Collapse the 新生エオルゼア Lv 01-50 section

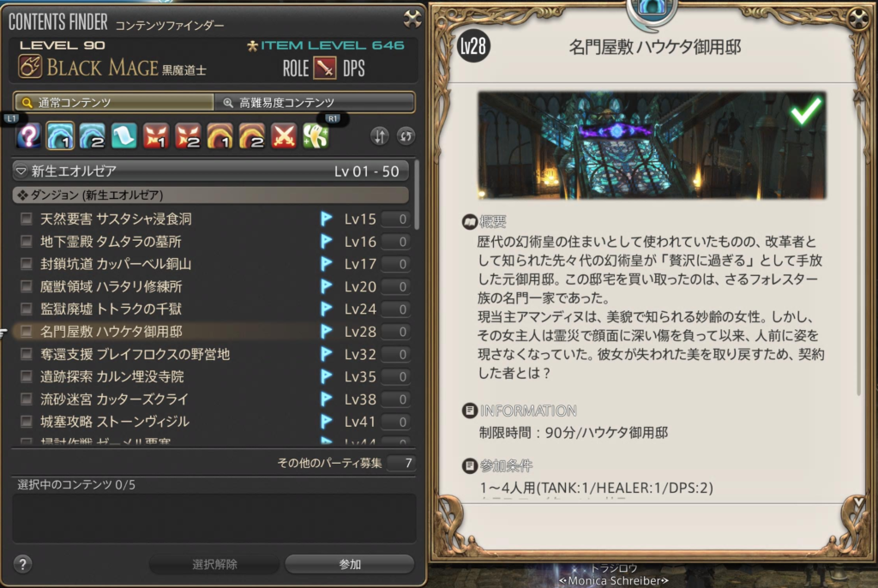[211, 171]
